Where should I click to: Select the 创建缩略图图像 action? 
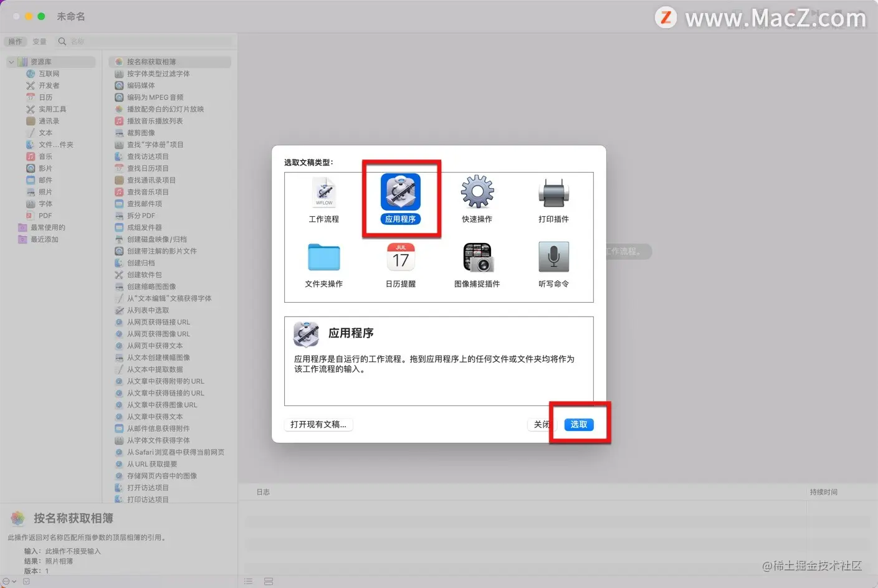[151, 287]
